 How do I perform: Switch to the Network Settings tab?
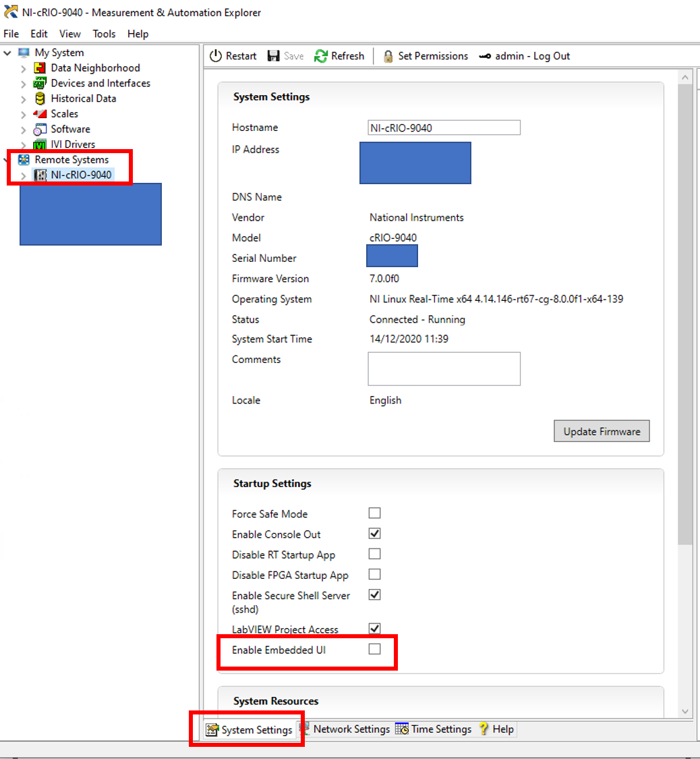click(345, 729)
